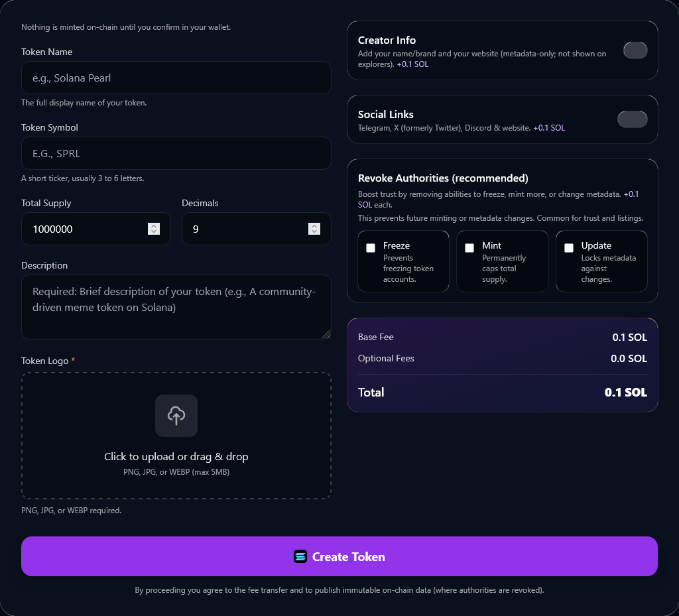Viewport: 679px width, 616px height.
Task: Click the Total Supply value field
Action: pyautogui.click(x=86, y=229)
